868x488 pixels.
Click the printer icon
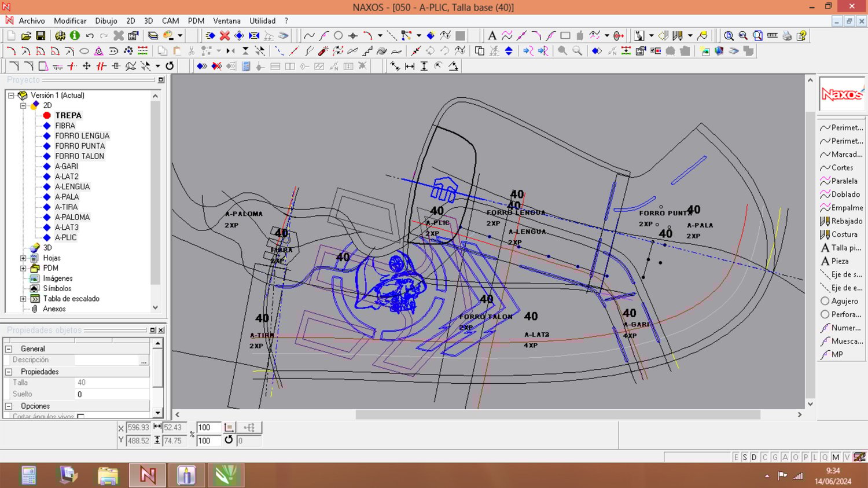tap(787, 36)
